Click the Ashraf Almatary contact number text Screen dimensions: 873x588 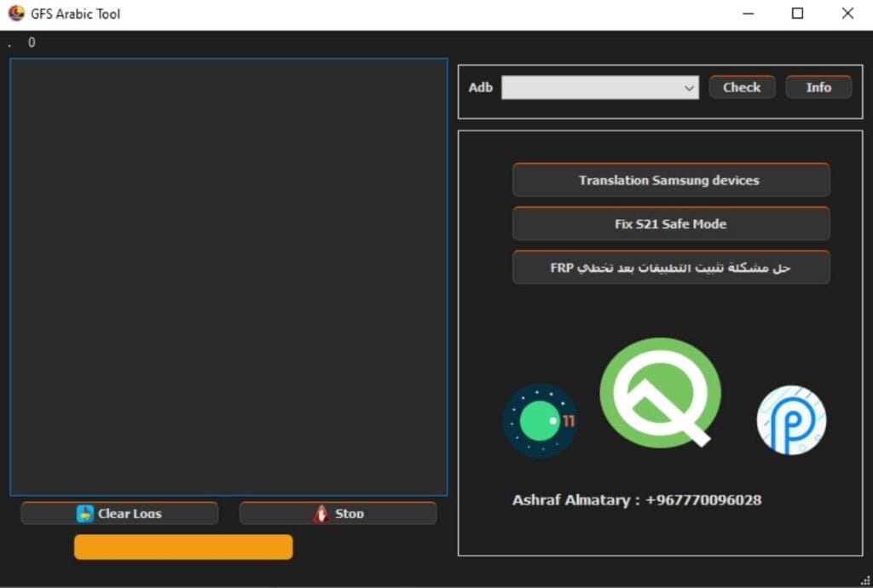tap(637, 499)
